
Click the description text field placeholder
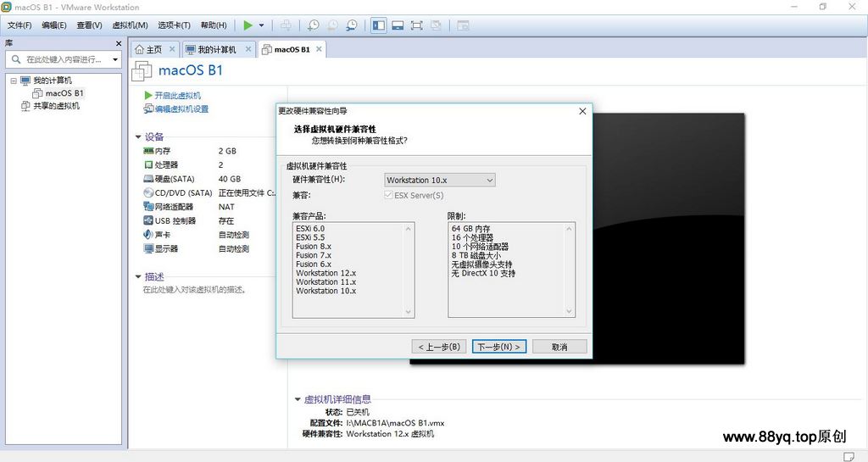click(194, 289)
